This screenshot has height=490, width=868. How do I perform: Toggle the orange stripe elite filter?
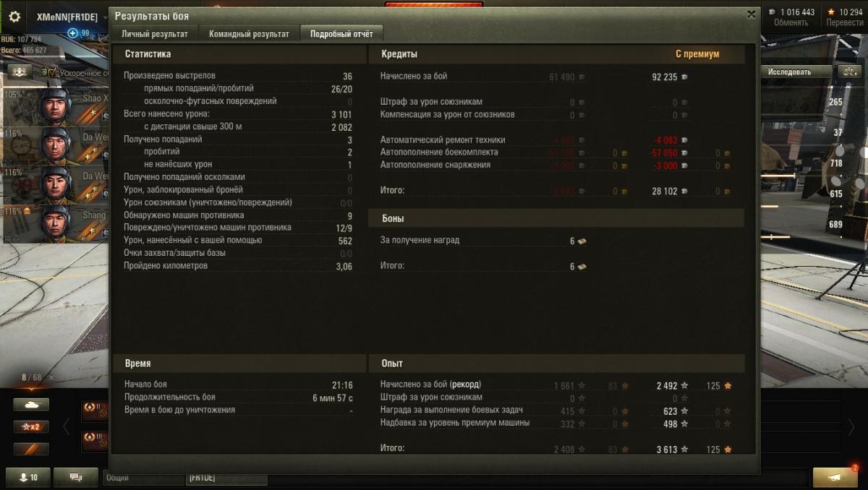[31, 448]
